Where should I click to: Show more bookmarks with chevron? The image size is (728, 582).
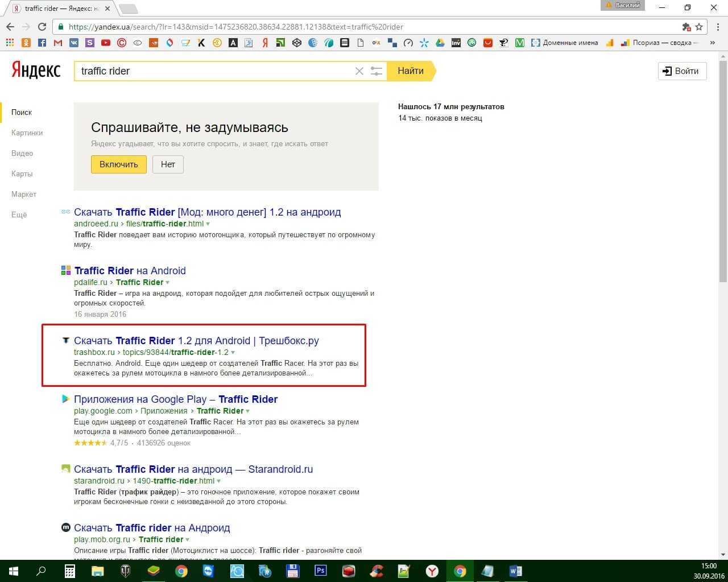[x=712, y=43]
